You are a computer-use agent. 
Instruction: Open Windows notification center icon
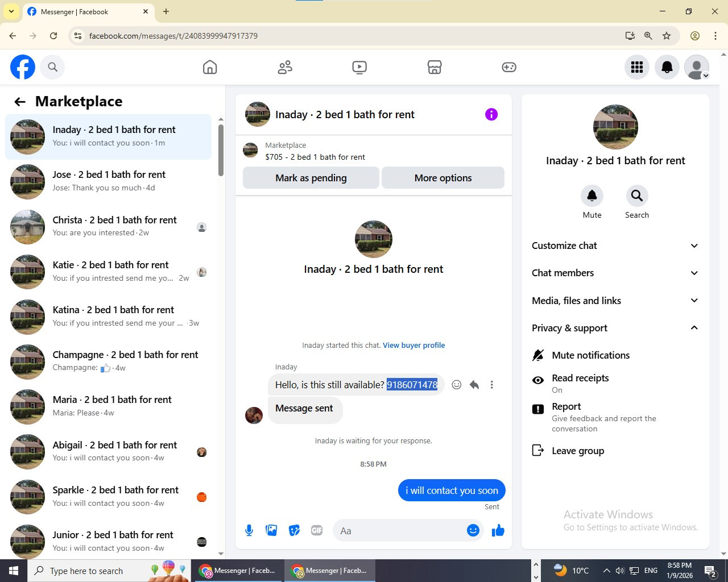click(710, 571)
